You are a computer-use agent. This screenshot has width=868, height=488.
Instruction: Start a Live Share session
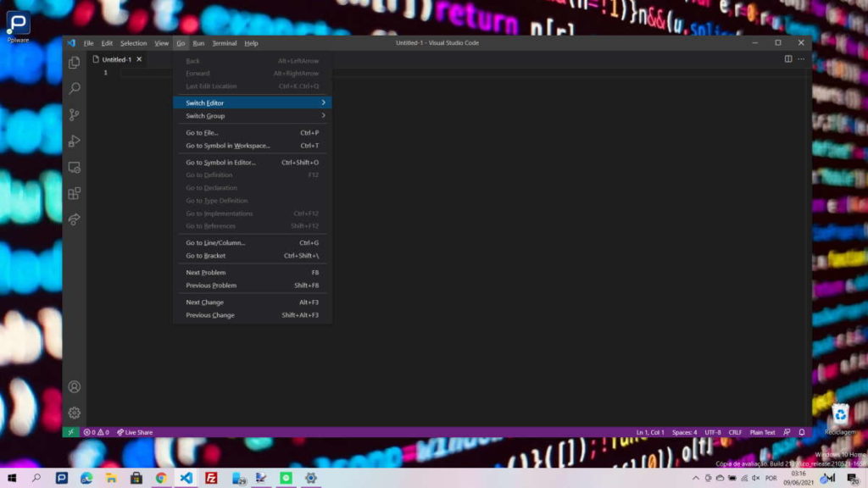(134, 432)
